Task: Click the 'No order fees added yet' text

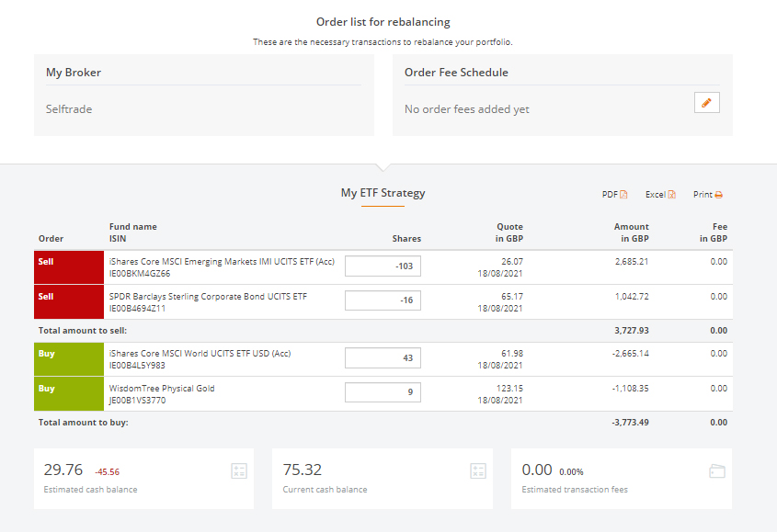Action: pyautogui.click(x=467, y=109)
